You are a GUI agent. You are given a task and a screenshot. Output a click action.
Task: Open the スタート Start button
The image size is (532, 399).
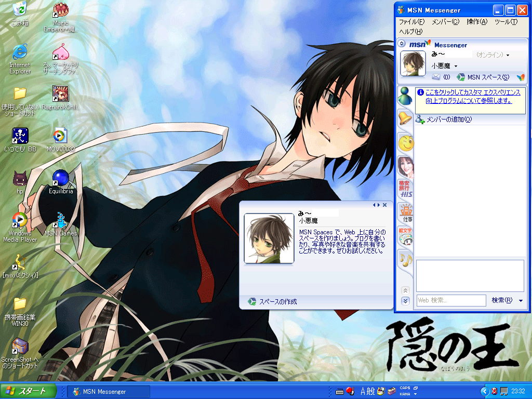28,391
